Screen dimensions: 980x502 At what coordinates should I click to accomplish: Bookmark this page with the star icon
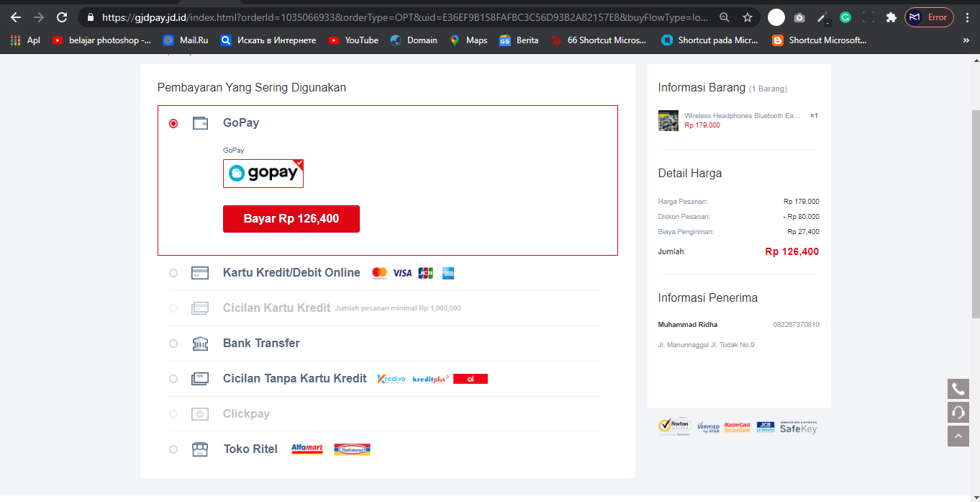coord(748,17)
